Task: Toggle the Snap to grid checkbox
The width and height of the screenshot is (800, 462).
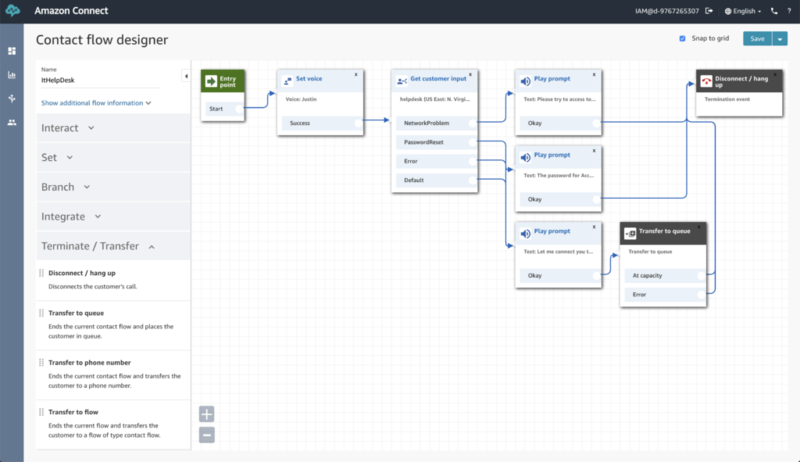Action: 682,39
